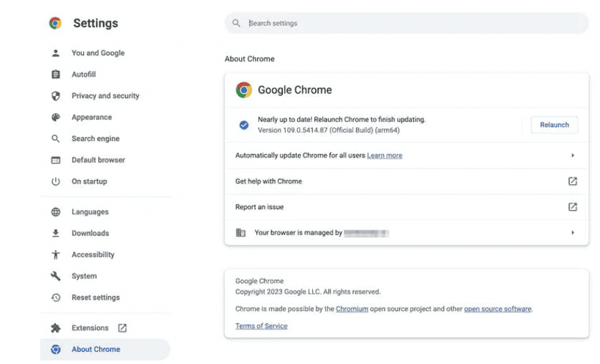
Task: Click the Languages globe icon
Action: tap(56, 212)
